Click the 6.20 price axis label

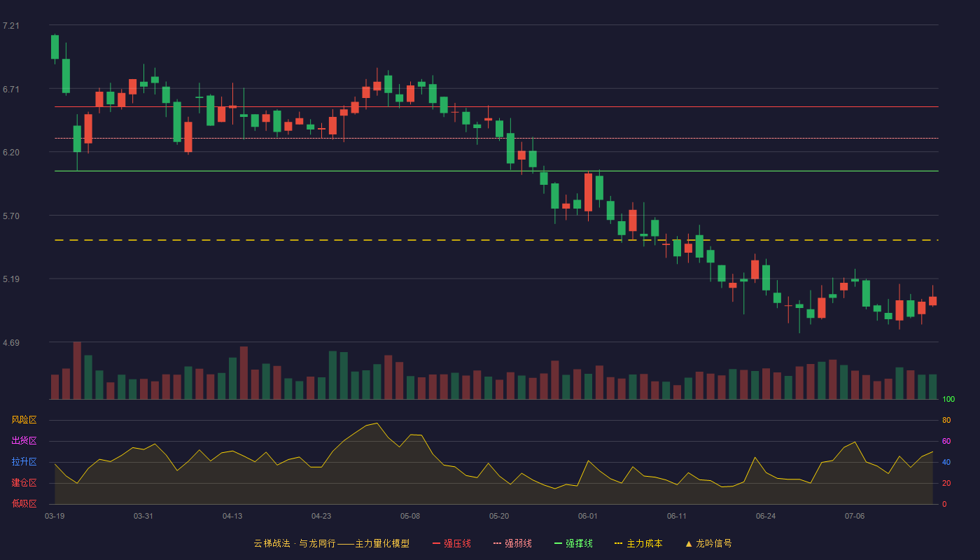(11, 152)
